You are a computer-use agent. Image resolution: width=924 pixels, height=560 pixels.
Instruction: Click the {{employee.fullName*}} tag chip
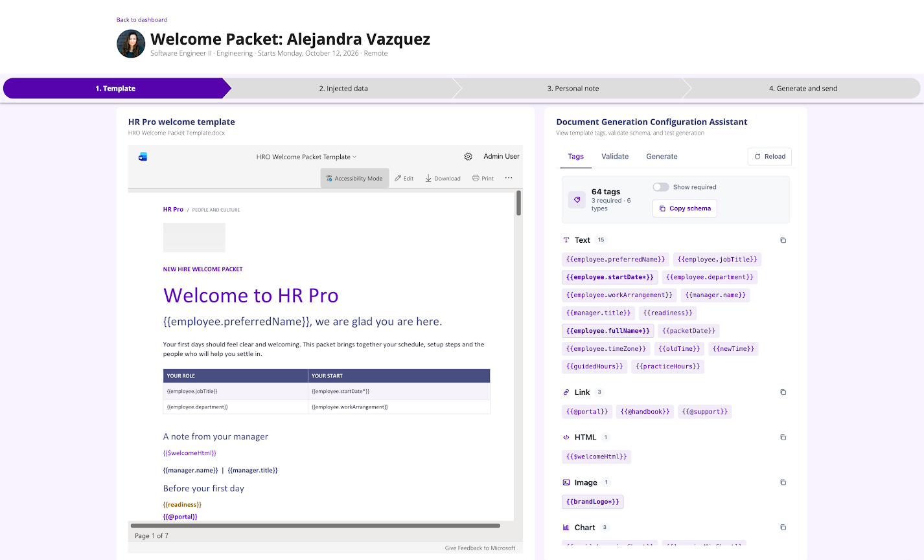[x=608, y=331]
